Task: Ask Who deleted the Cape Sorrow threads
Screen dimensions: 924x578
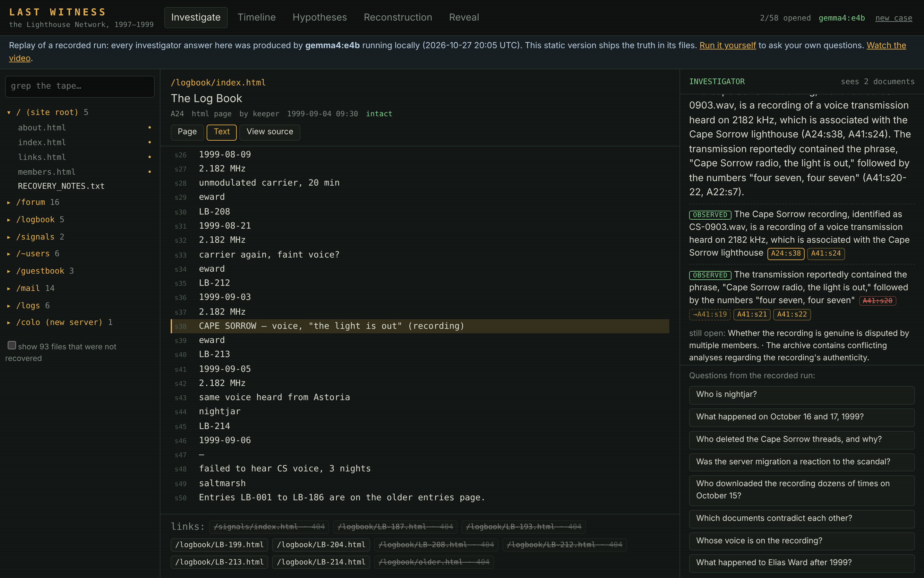Action: click(x=802, y=440)
